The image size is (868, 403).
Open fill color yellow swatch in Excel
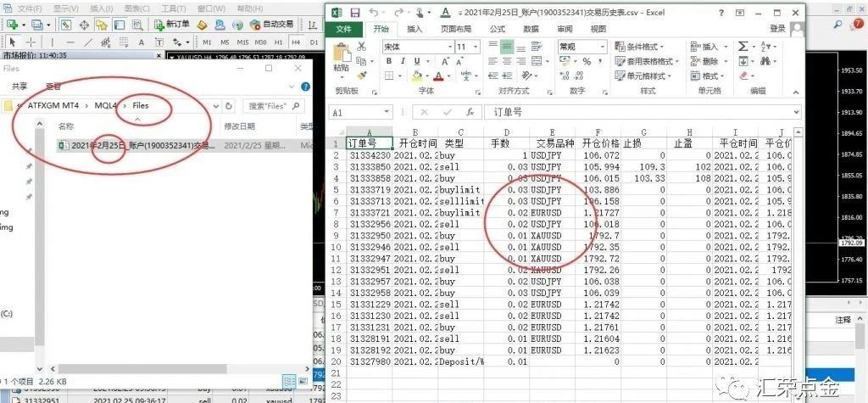click(x=416, y=76)
